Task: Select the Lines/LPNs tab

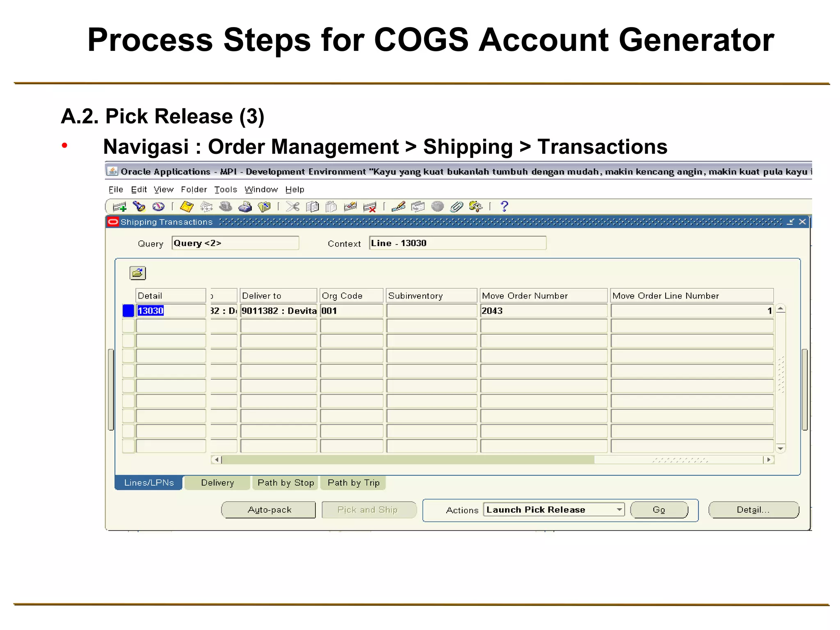Action: [149, 483]
